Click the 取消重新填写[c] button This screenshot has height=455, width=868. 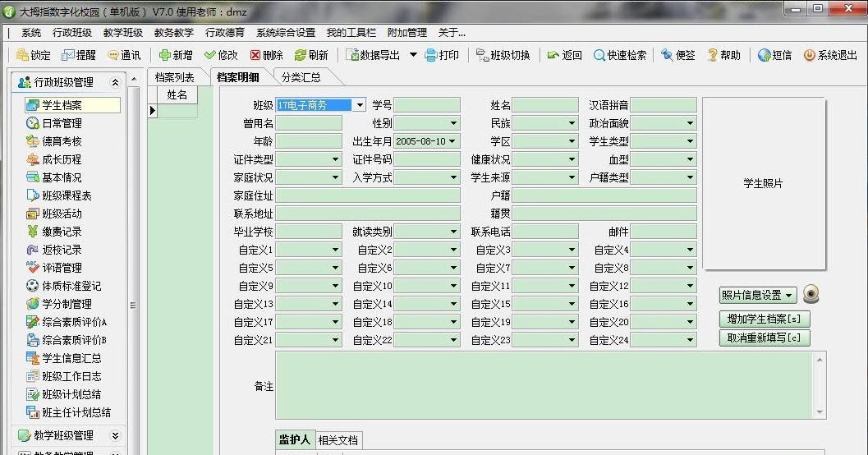(765, 338)
